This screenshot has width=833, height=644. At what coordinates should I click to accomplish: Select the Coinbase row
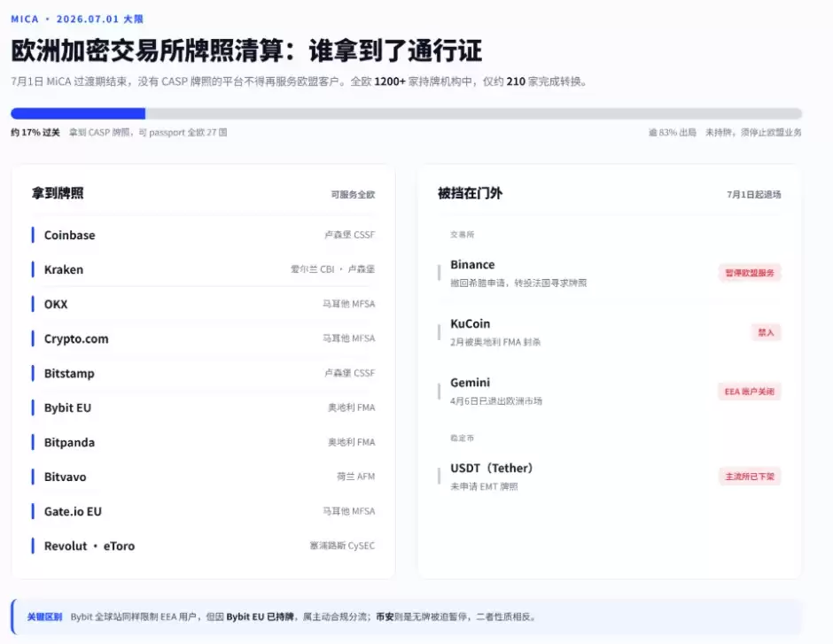(x=203, y=235)
